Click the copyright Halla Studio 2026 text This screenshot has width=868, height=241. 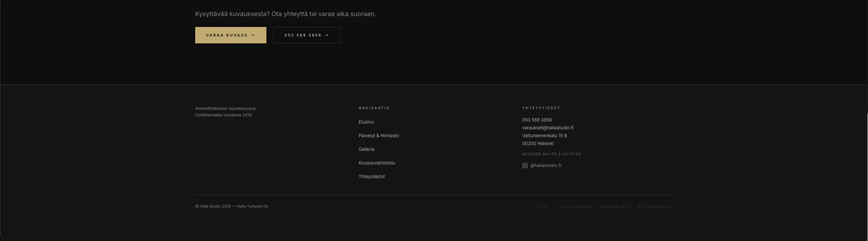tap(232, 206)
